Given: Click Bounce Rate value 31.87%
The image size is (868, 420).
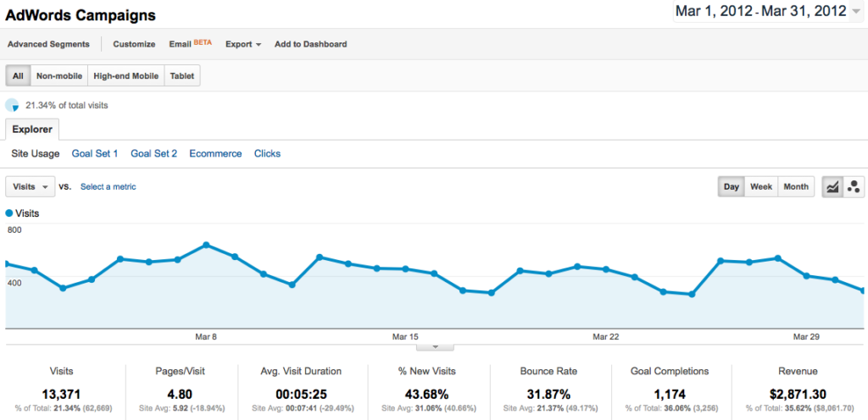Looking at the screenshot, I should pos(548,395).
